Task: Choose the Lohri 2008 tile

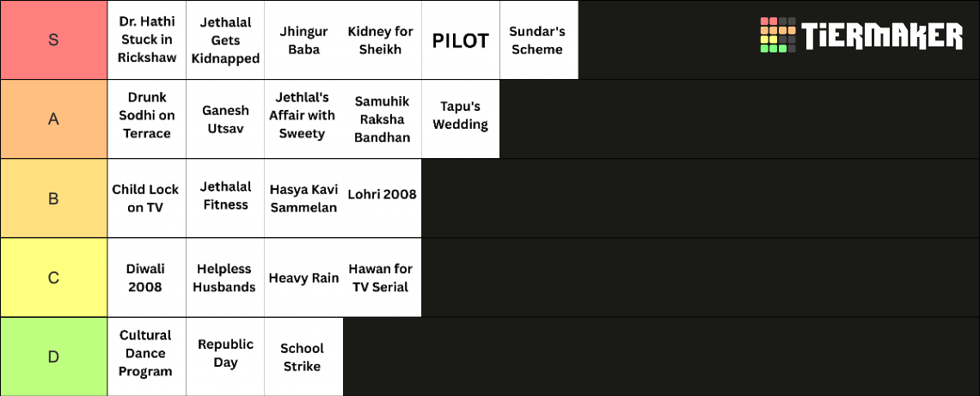Action: [x=382, y=198]
